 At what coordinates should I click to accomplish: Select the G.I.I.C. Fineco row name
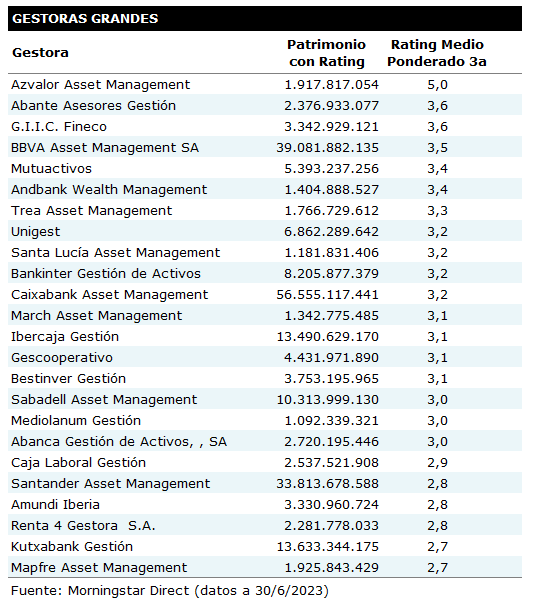[x=59, y=127]
